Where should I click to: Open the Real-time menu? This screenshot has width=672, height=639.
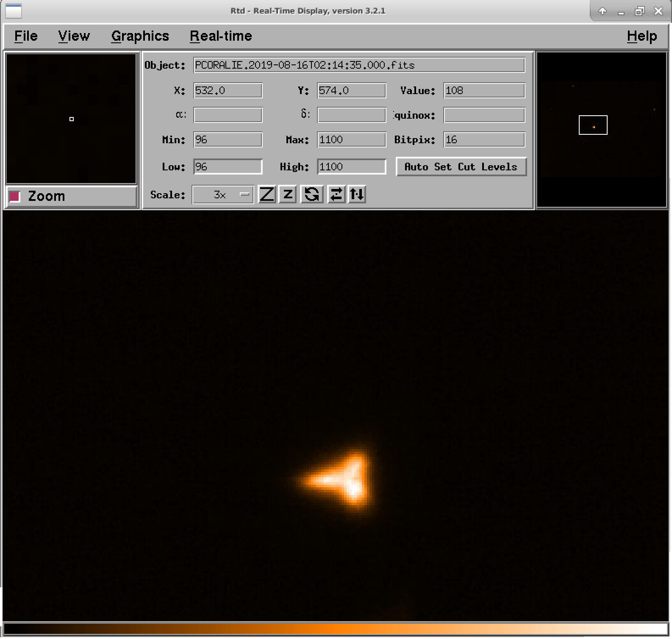click(221, 36)
